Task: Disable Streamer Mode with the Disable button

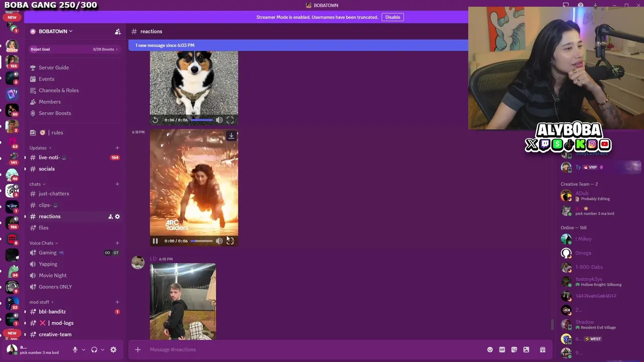Action: (392, 17)
